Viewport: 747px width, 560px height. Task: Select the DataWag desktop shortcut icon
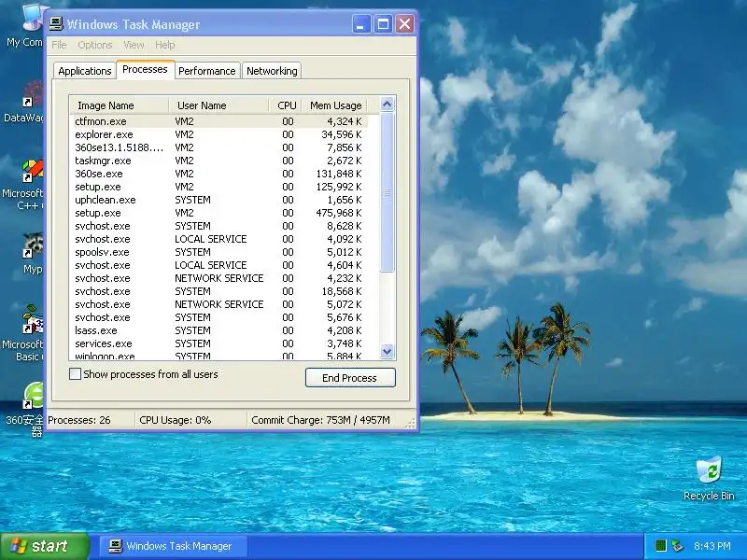25,101
